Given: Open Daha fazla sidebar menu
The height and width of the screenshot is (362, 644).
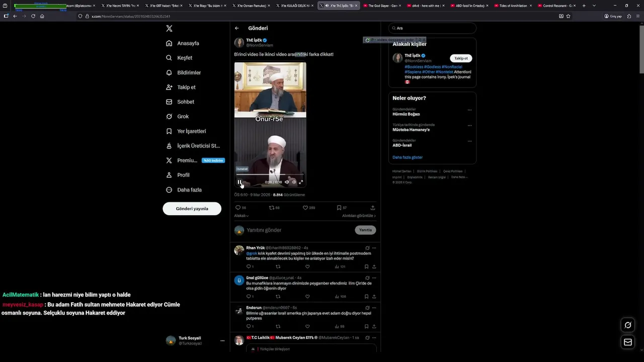Looking at the screenshot, I should 184,190.
